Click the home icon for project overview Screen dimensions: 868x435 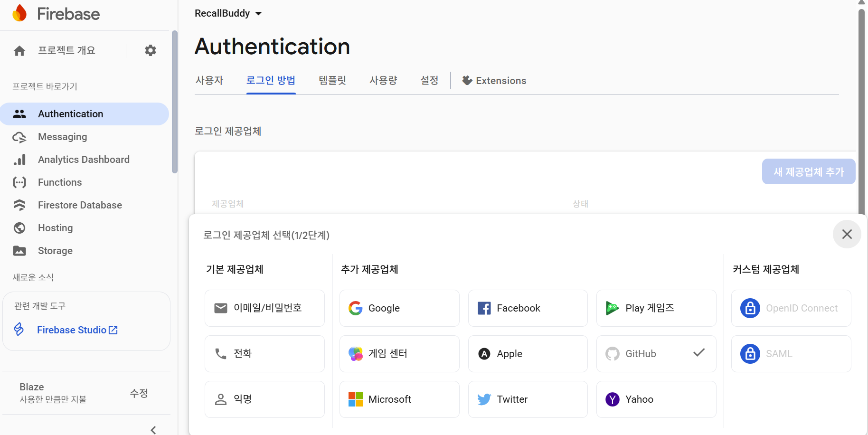(19, 51)
